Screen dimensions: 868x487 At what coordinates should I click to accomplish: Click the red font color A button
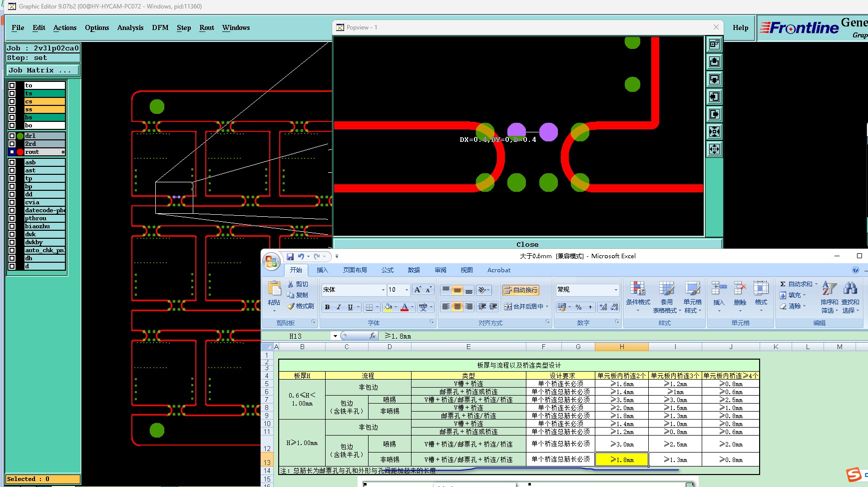pos(405,307)
